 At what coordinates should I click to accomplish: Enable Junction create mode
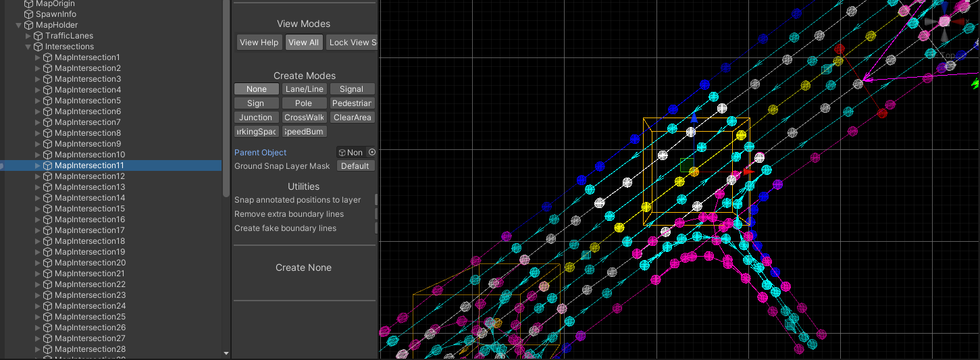[x=256, y=118]
